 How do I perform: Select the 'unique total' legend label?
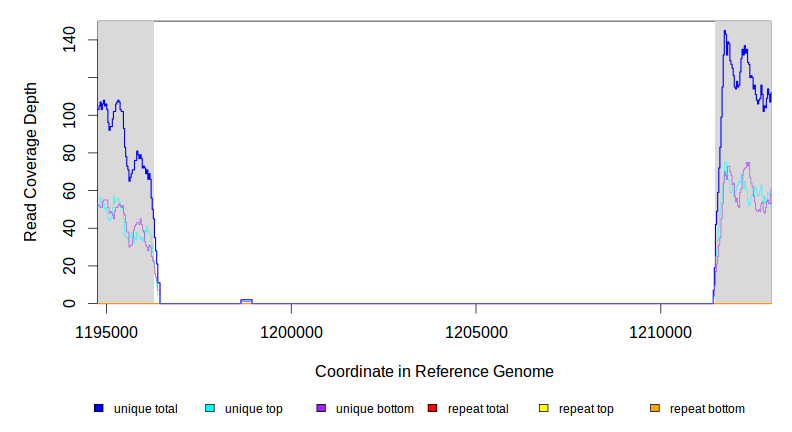click(145, 408)
